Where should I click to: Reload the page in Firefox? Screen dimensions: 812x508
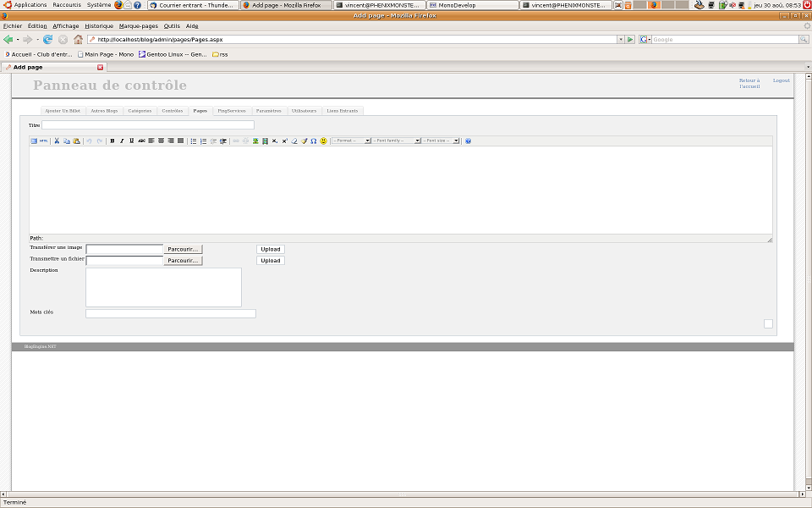[x=47, y=39]
